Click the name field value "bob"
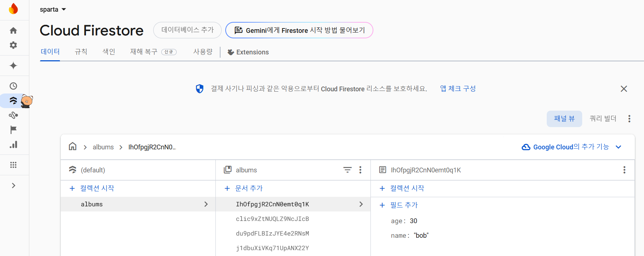This screenshot has height=256, width=644. (x=421, y=236)
